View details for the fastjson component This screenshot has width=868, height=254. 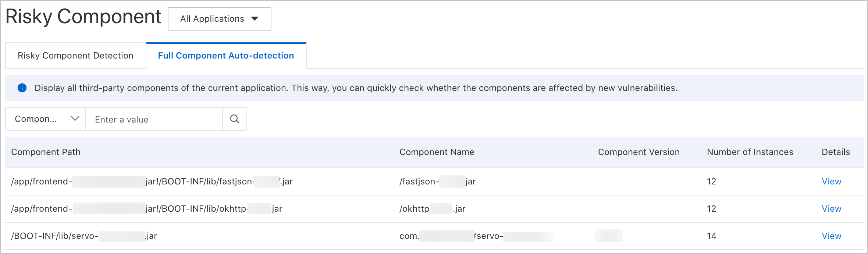831,181
